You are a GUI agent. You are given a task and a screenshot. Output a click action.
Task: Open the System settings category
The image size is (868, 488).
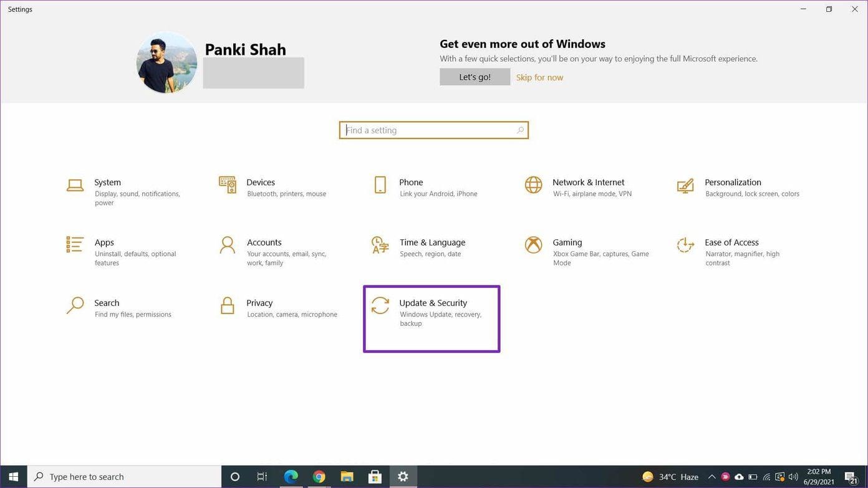(x=123, y=193)
